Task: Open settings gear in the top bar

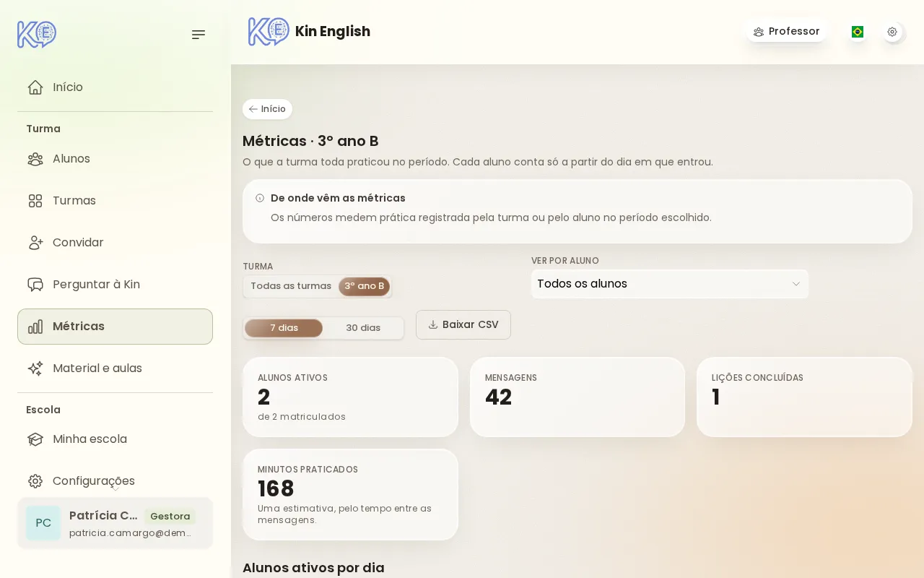Action: 892,32
